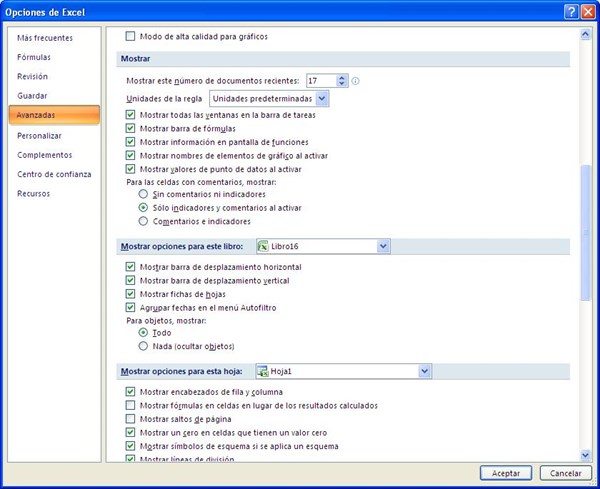This screenshot has height=489, width=600.
Task: Click the vertical scrollbar thumb
Action: point(585,233)
